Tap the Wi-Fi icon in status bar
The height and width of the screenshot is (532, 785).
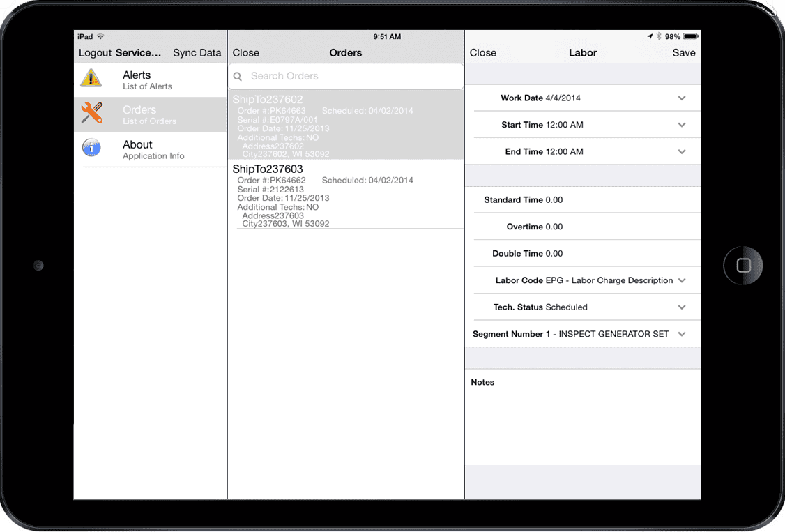(101, 36)
